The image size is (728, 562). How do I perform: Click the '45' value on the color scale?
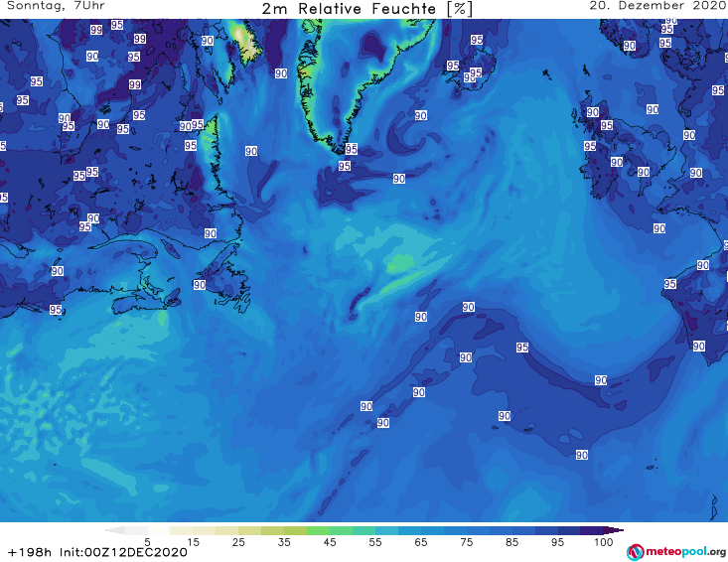tap(330, 542)
